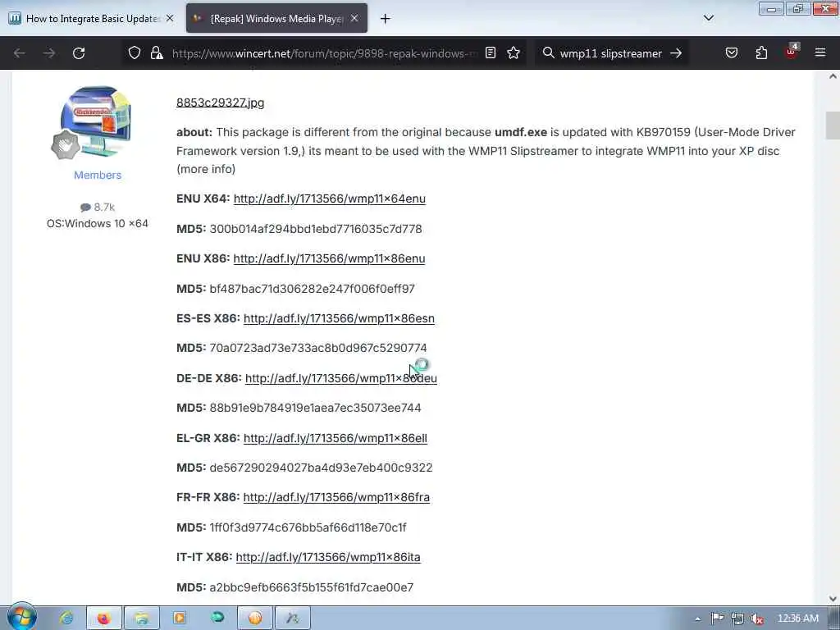Click MD5 hash starting with a2bbc9ef
This screenshot has width=840, height=630.
(311, 587)
